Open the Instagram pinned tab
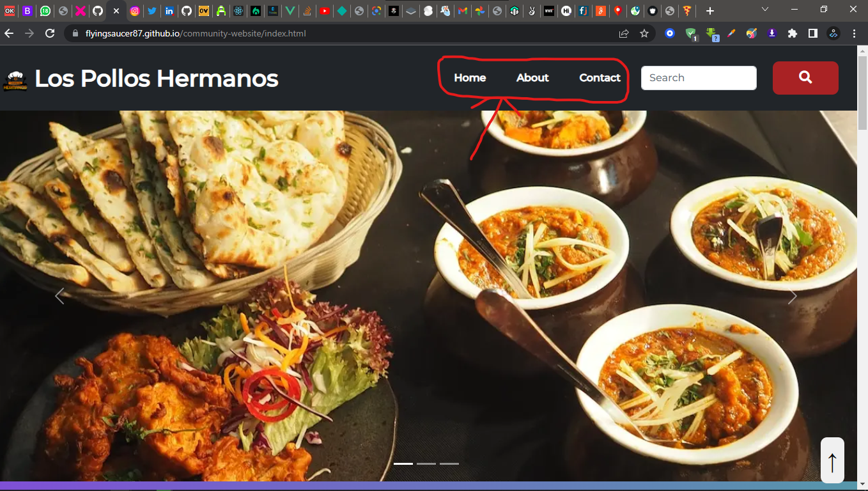Image resolution: width=868 pixels, height=491 pixels. point(135,10)
